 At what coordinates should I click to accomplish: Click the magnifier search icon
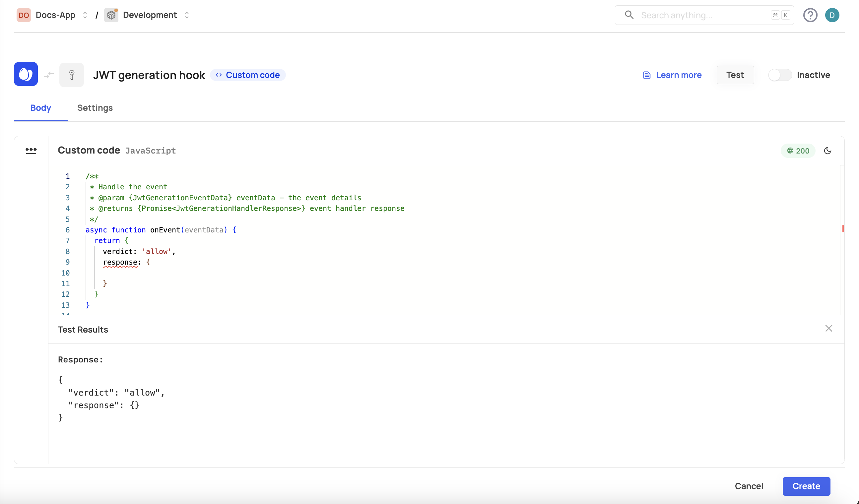pos(629,15)
